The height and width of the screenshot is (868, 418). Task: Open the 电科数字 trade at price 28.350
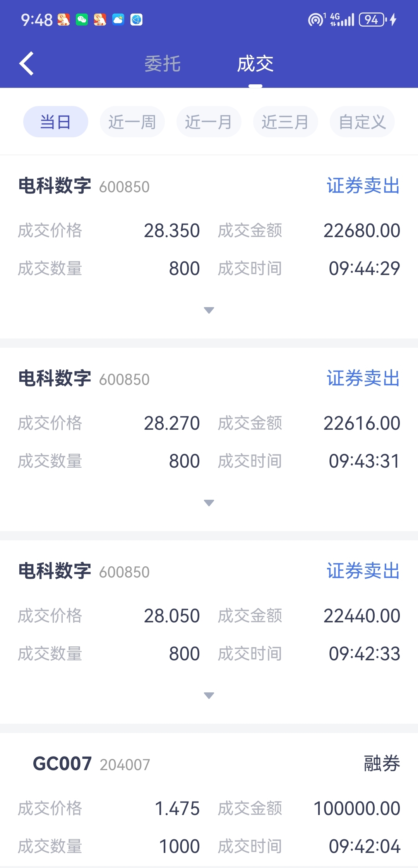point(209,247)
